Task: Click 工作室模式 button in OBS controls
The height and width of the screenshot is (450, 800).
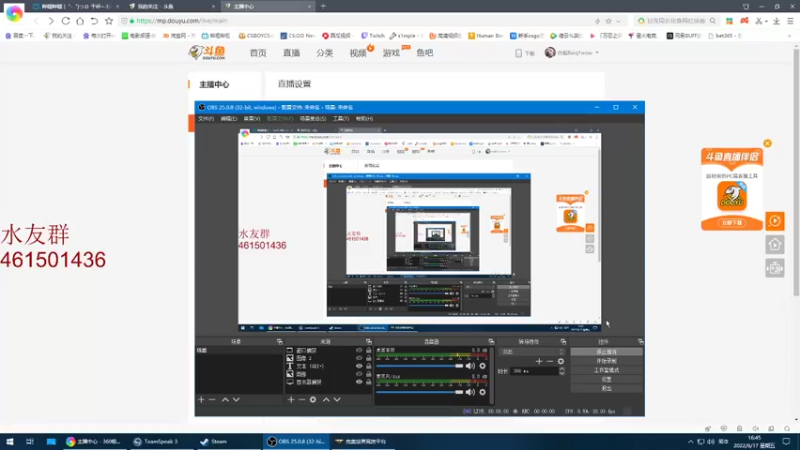Action: pos(606,370)
